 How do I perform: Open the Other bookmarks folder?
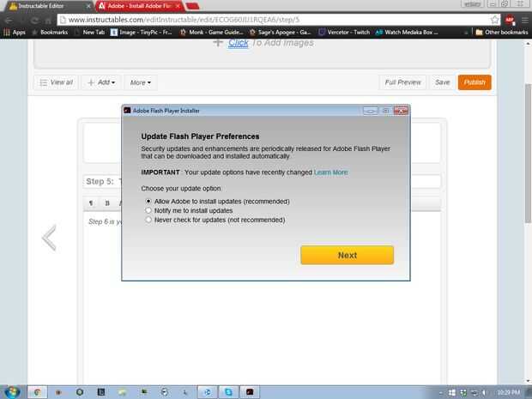[x=501, y=33]
